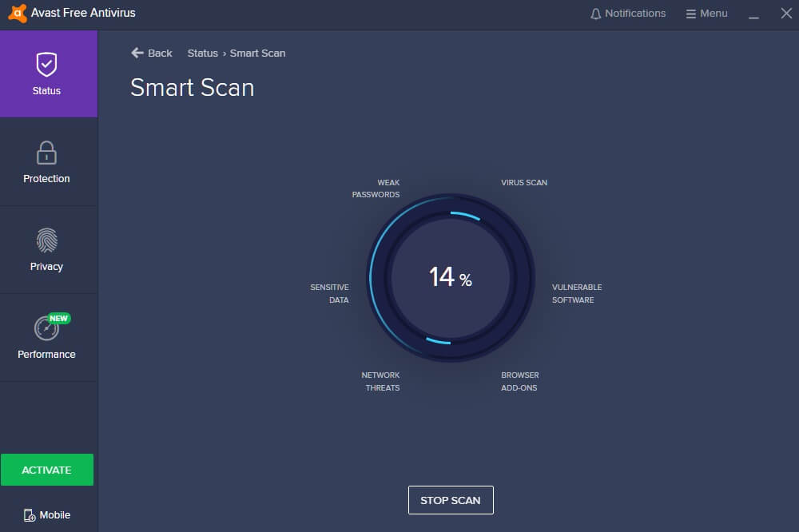
Task: Open Protection via the padlock icon
Action: pos(46,152)
